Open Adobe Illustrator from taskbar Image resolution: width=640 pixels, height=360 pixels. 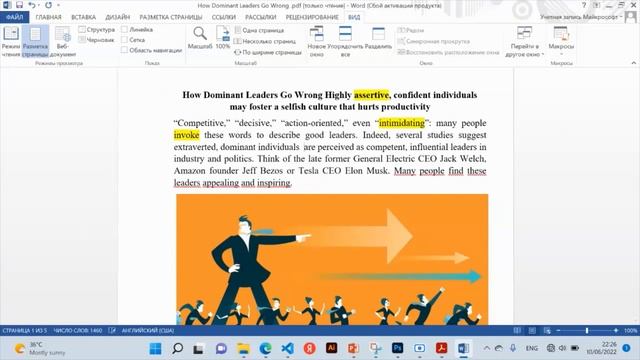click(x=331, y=348)
